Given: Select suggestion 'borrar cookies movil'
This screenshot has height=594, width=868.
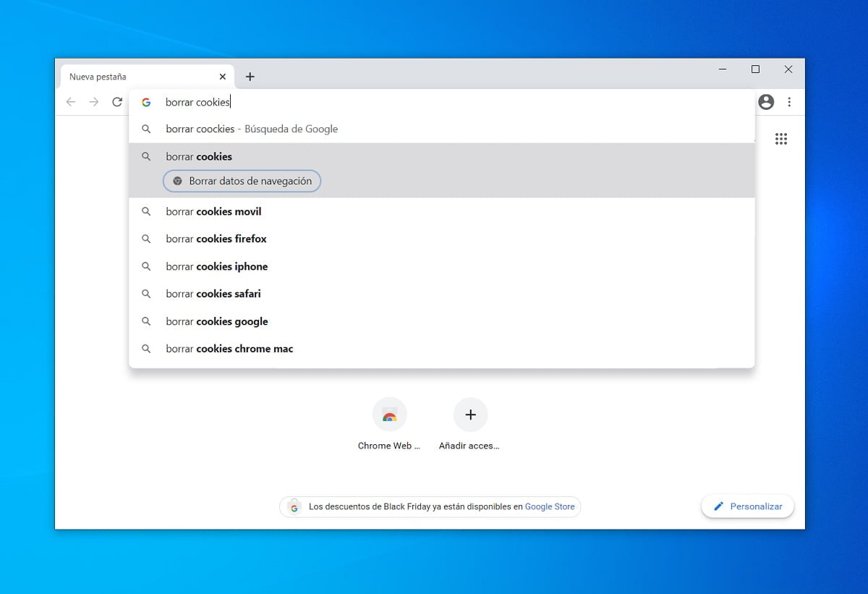Looking at the screenshot, I should [442, 211].
